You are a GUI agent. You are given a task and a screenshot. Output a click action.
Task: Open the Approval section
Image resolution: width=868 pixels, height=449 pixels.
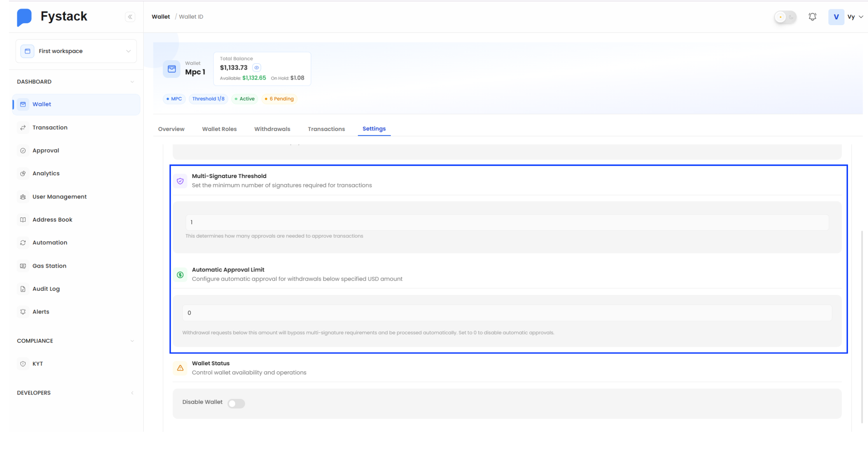(x=45, y=150)
